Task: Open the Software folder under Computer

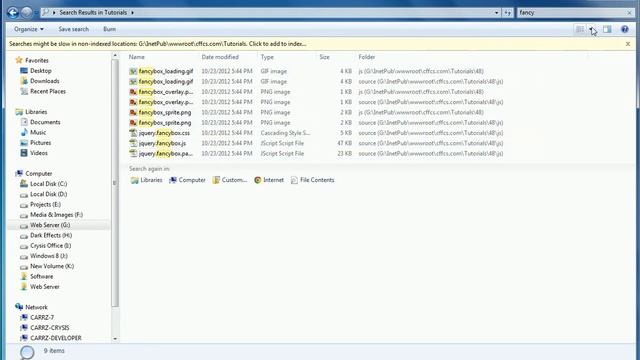Action: pyautogui.click(x=41, y=276)
